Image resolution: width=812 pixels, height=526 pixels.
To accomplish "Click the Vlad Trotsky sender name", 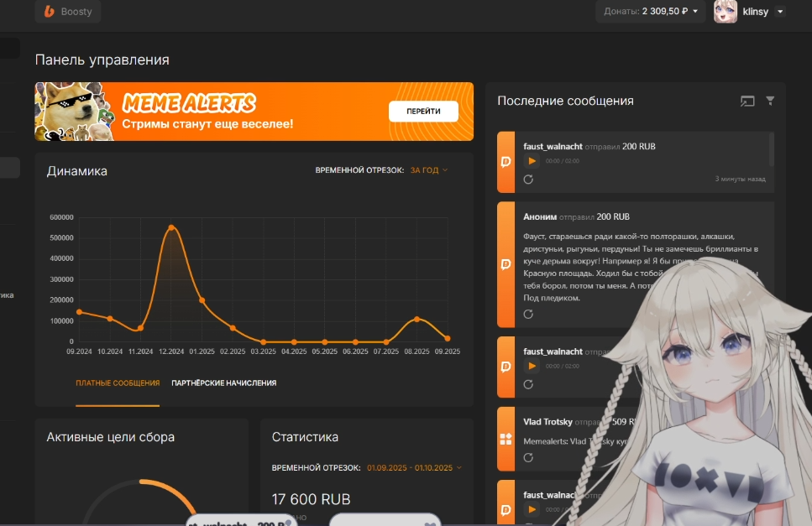I will [547, 421].
